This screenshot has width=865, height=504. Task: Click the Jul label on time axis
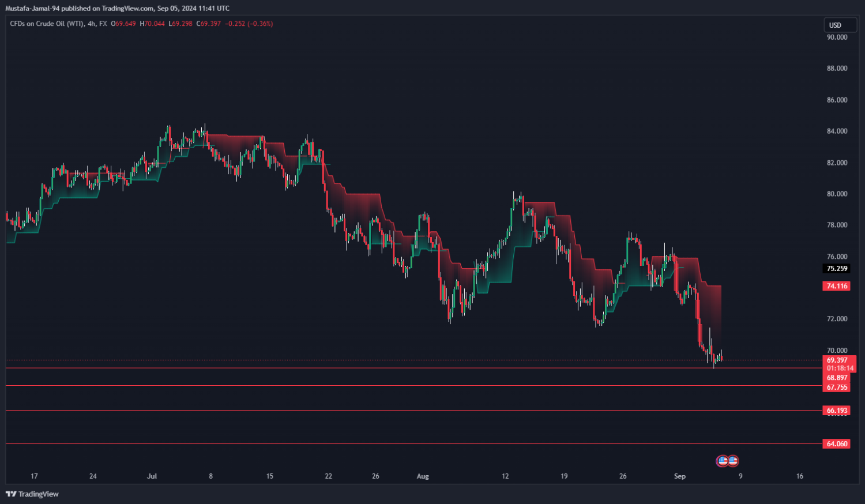pos(152,476)
